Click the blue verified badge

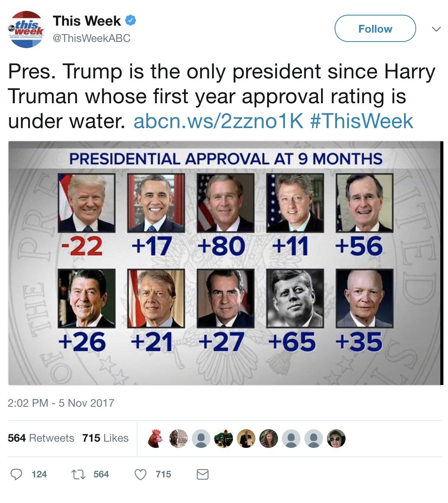coord(130,21)
